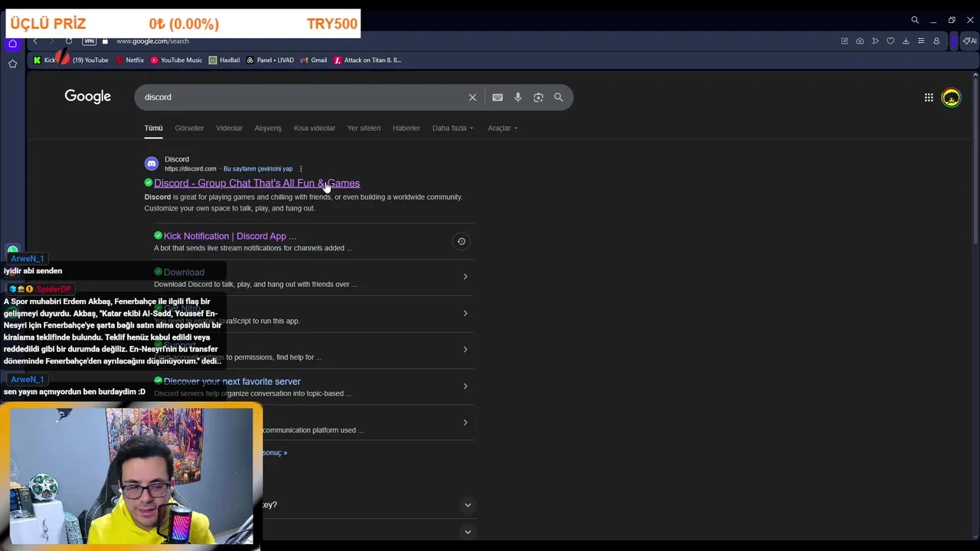This screenshot has height=551, width=980.
Task: Click the Discord favicon in first result
Action: coord(152,164)
